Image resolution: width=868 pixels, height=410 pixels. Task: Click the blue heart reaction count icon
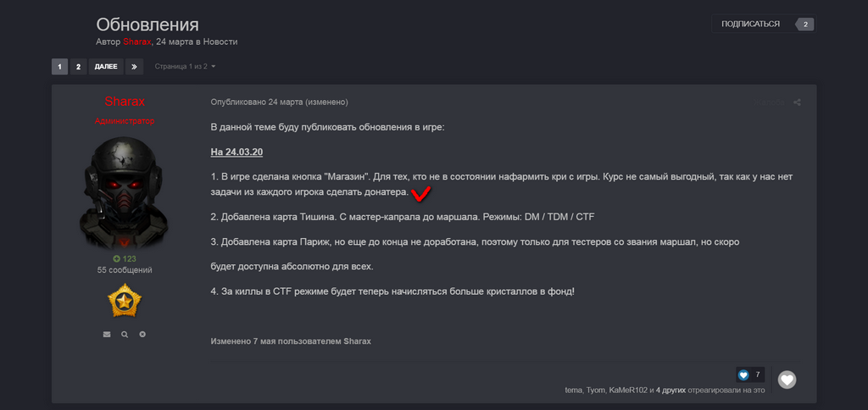point(743,374)
